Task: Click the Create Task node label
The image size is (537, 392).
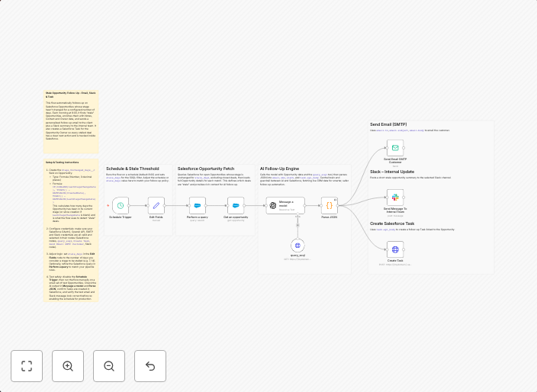Action: click(x=395, y=261)
